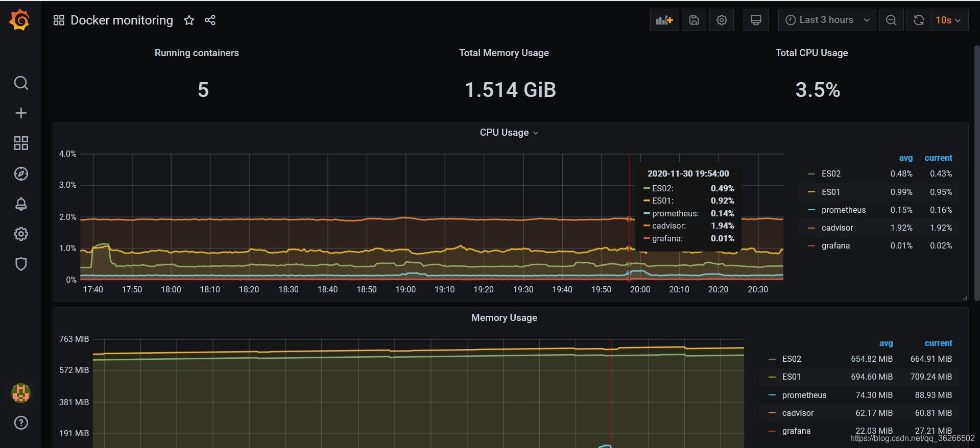Click the 19:00 label on CPU time axis
This screenshot has width=980, height=448.
pyautogui.click(x=405, y=290)
